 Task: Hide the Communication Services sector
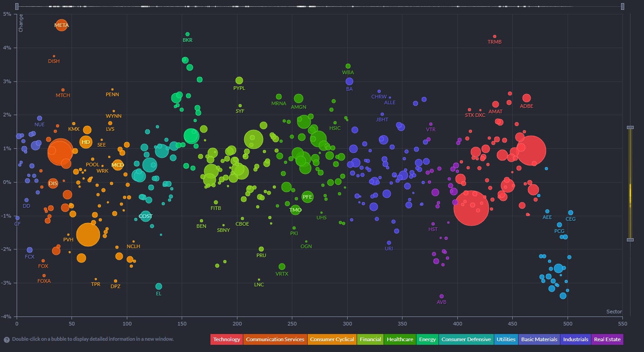click(275, 339)
